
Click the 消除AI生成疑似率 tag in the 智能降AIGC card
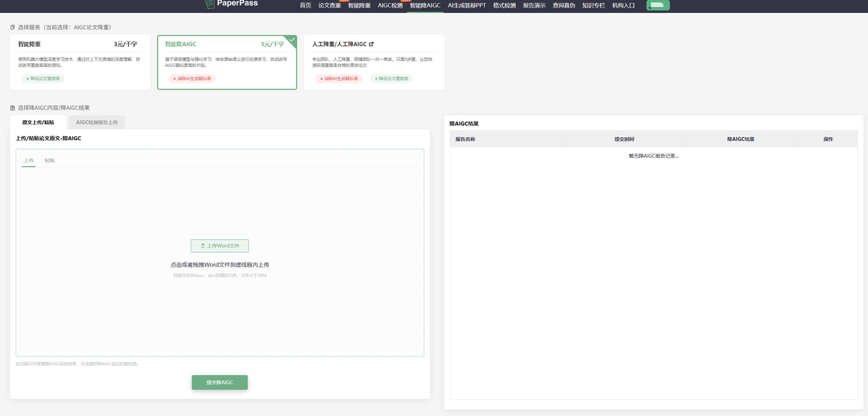[192, 79]
